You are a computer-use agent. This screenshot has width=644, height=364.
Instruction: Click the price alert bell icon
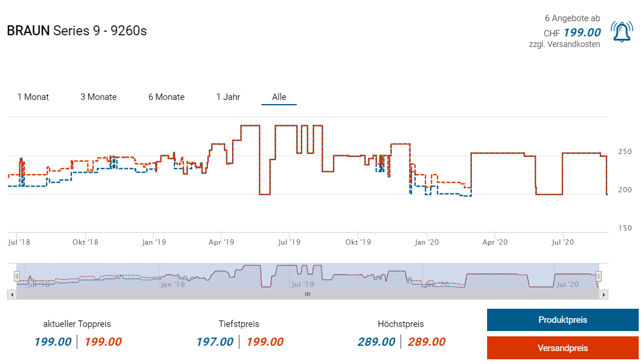[622, 32]
